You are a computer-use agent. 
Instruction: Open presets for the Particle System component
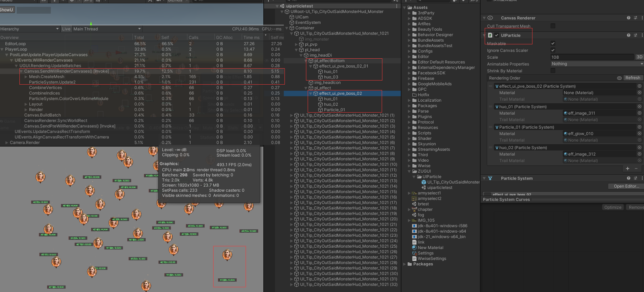635,178
